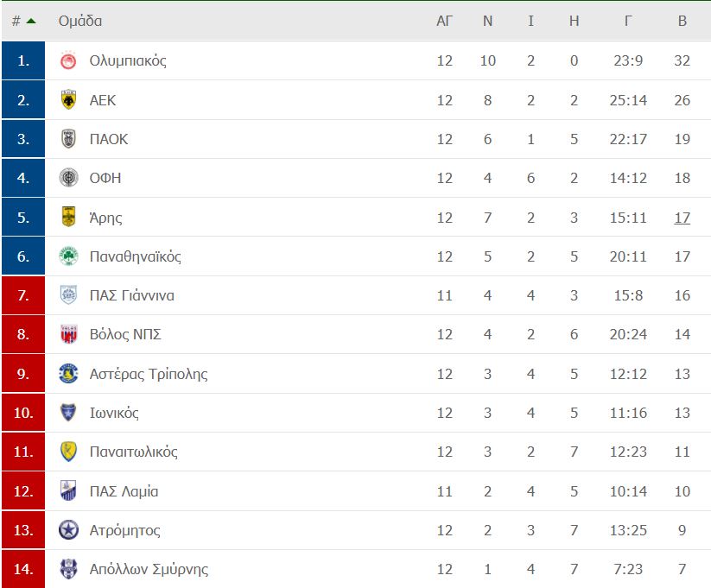Viewport: 711px width, 588px height.
Task: Sort table by the ΑΓ column header
Action: point(444,21)
